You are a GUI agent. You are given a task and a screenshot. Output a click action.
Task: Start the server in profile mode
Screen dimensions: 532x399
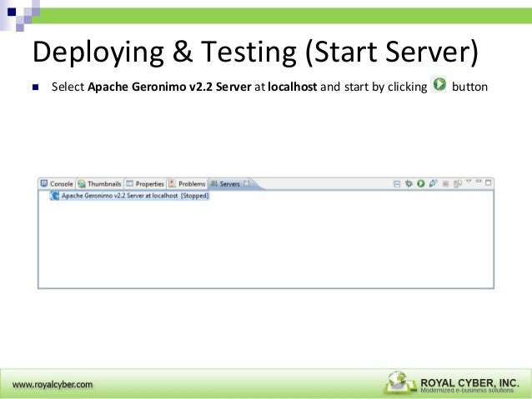(x=433, y=183)
